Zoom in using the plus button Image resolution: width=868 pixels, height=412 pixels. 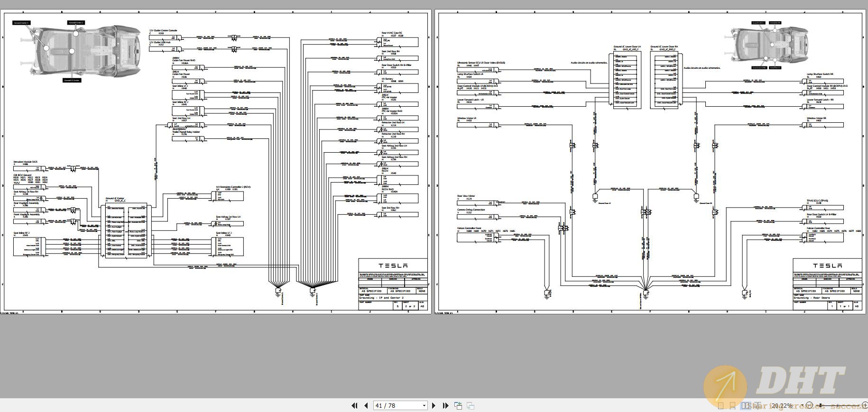coord(865,405)
